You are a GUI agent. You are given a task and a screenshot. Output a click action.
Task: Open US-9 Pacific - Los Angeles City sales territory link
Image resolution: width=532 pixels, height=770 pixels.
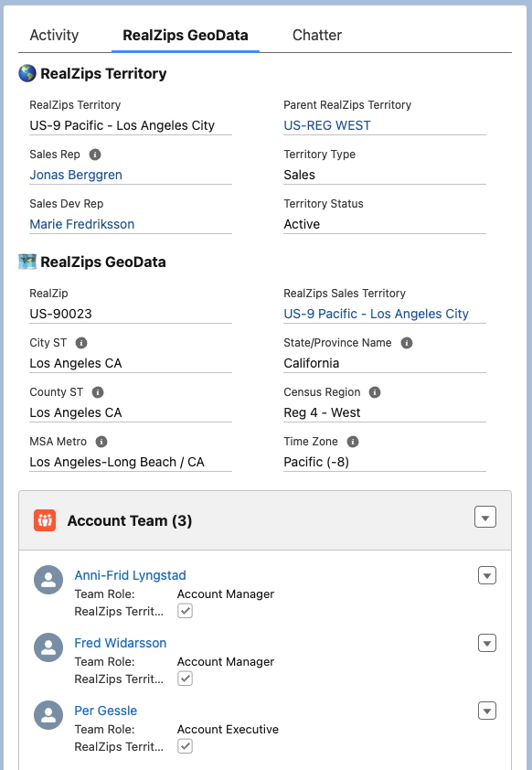tap(376, 314)
